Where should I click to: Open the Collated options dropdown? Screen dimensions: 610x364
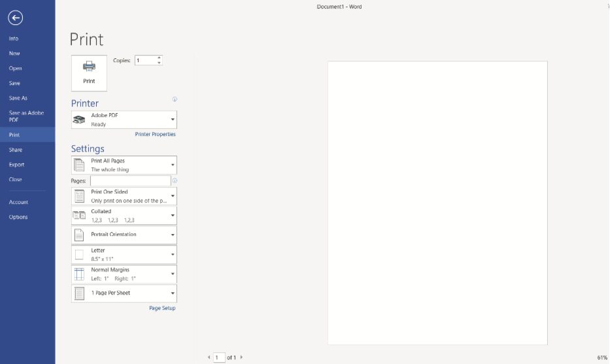(x=124, y=216)
